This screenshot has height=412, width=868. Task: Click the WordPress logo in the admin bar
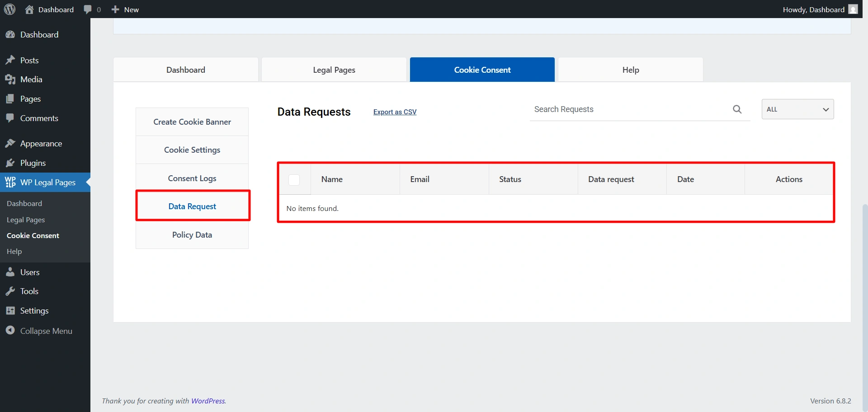[x=9, y=9]
